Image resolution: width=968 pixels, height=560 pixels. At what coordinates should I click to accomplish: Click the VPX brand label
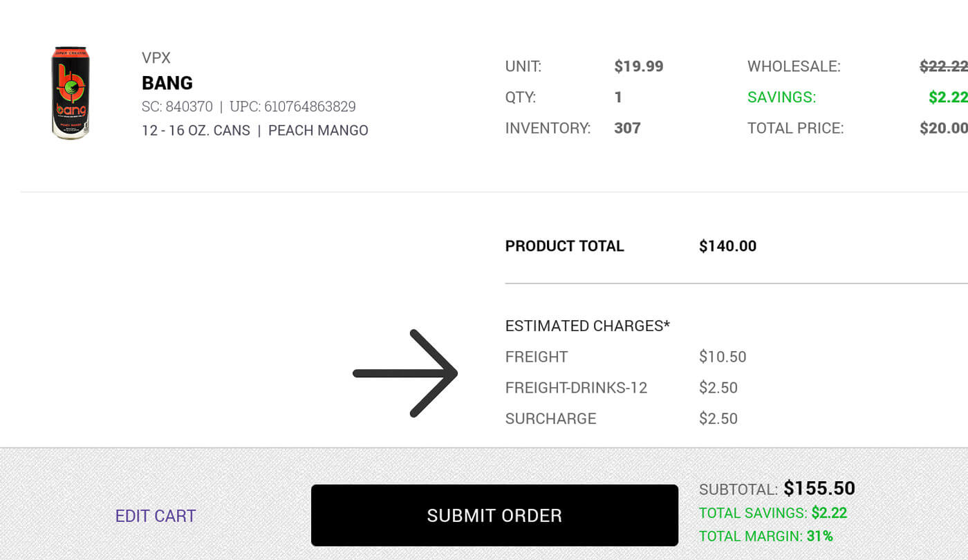[156, 57]
